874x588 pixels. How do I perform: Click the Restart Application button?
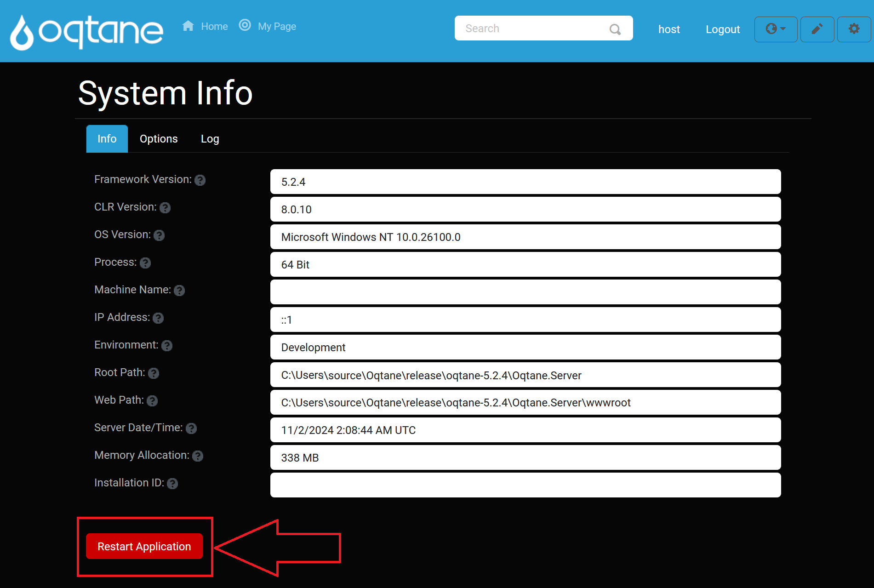click(x=144, y=546)
